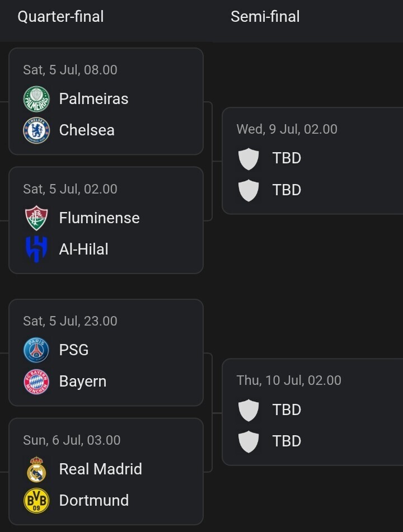The image size is (403, 532).
Task: Click first TBD shield in Wed semi-final
Action: tap(249, 158)
